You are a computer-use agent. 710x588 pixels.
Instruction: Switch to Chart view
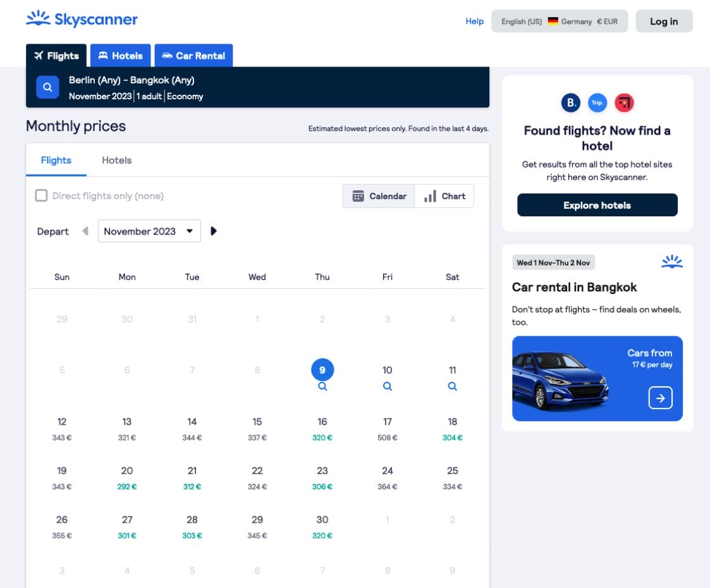(x=444, y=196)
